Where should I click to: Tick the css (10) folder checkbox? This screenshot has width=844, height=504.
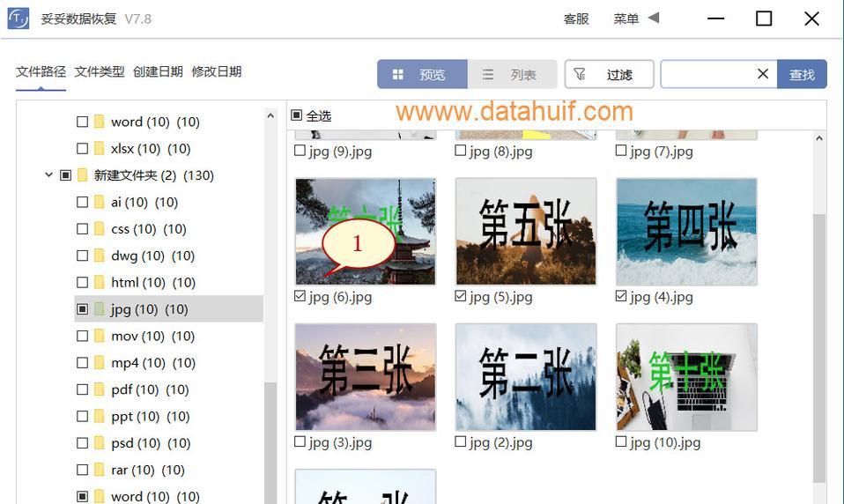(82, 229)
